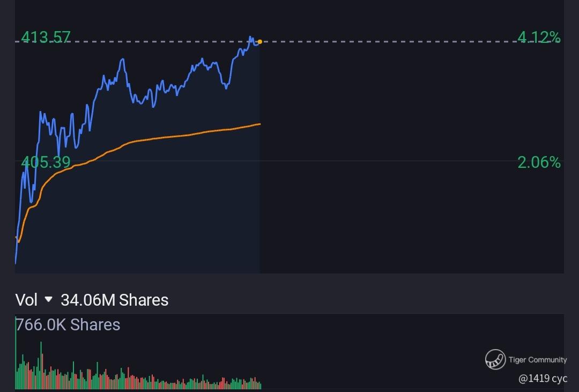Click the dashed current-price line at mid-chart
The image size is (579, 392).
[x=386, y=41]
